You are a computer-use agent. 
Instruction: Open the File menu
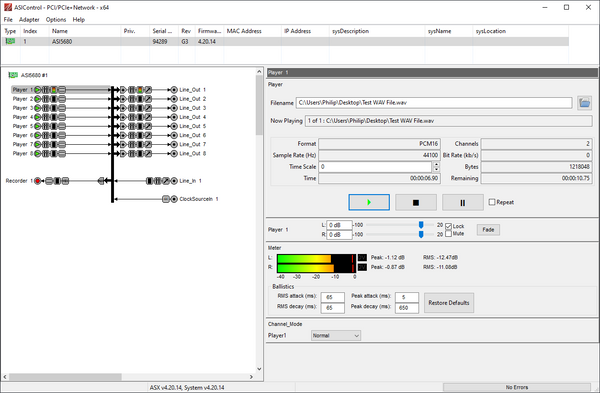(8, 20)
